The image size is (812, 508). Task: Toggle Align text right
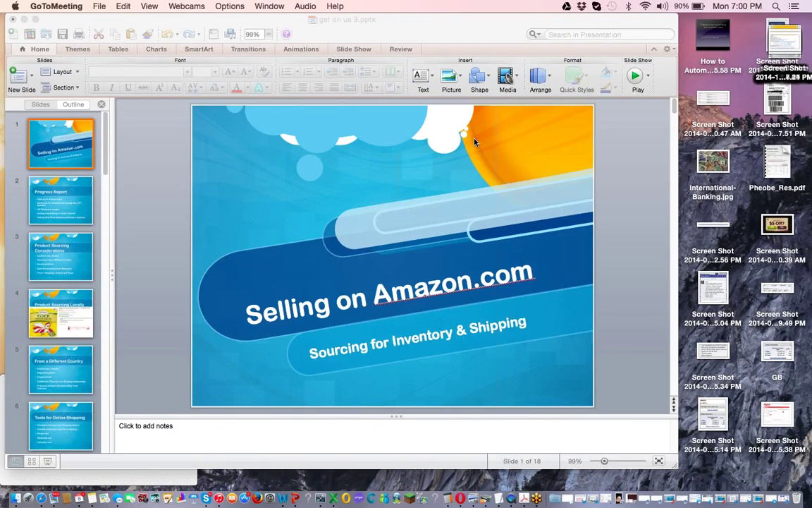point(319,87)
